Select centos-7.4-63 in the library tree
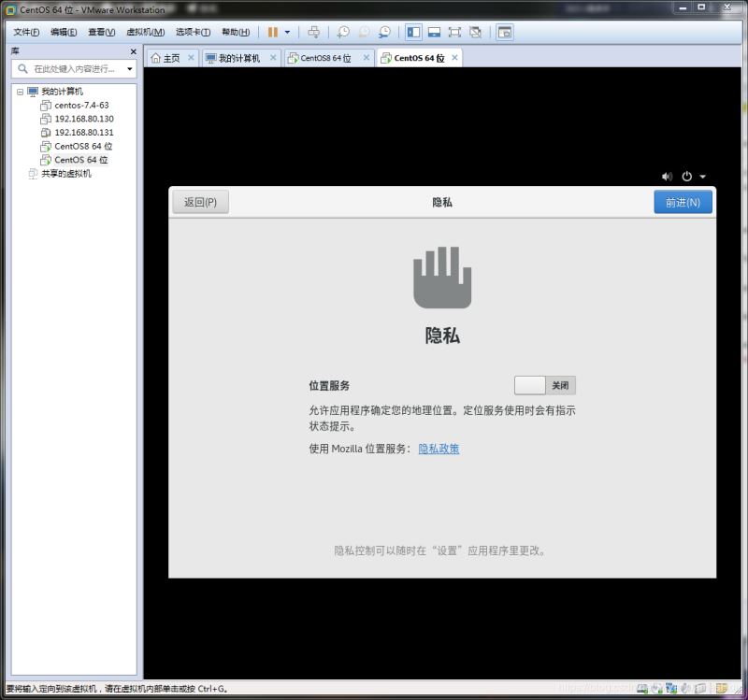The image size is (748, 700). tap(81, 106)
